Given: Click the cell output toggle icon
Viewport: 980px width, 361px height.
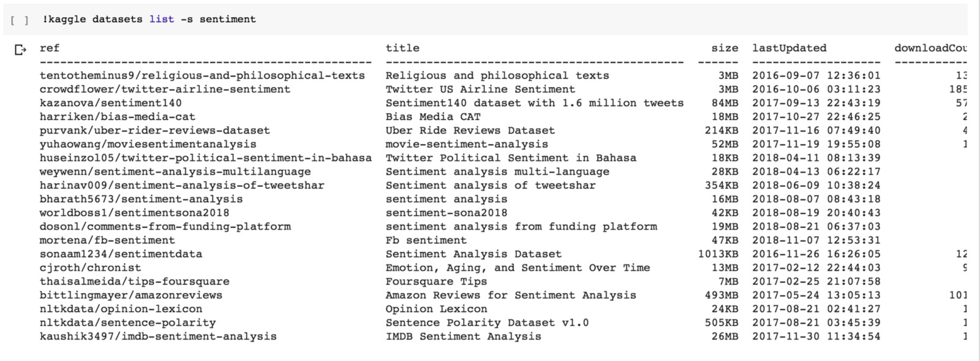Looking at the screenshot, I should 20,50.
